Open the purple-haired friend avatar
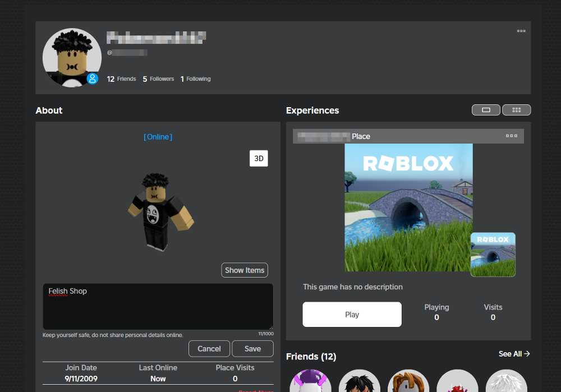 click(311, 381)
